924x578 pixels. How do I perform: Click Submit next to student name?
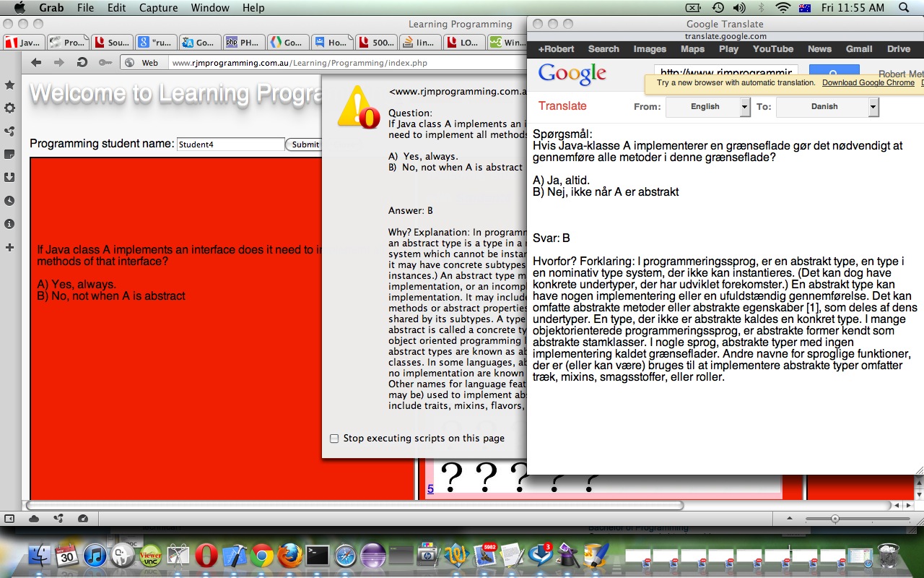(x=305, y=144)
